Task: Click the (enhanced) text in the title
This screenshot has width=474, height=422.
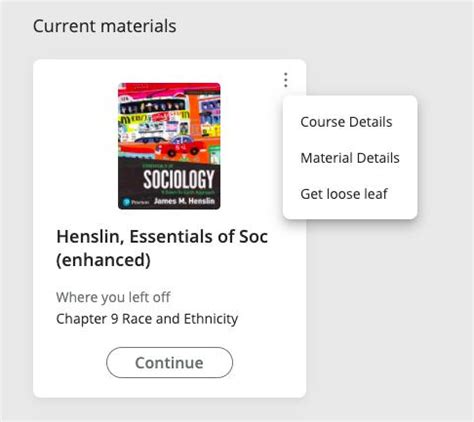Action: (103, 260)
